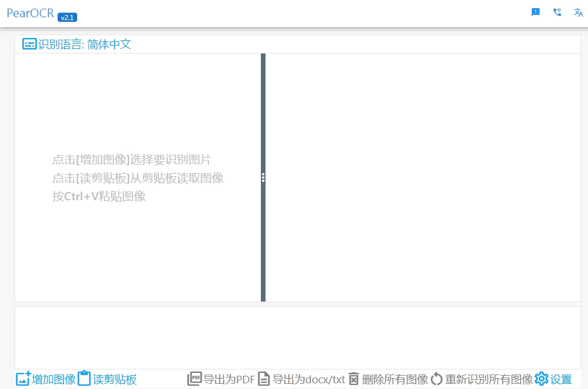The image size is (588, 389).
Task: Open settings via the gear icon
Action: (x=541, y=379)
